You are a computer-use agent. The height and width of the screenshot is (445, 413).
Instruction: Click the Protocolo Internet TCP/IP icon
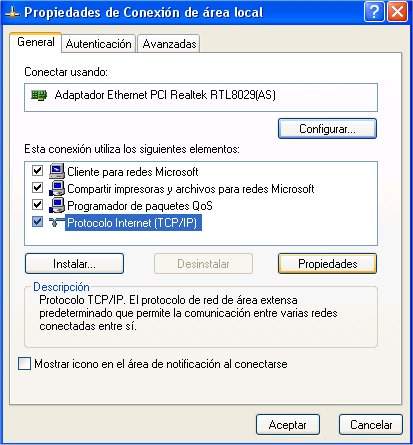tap(57, 222)
